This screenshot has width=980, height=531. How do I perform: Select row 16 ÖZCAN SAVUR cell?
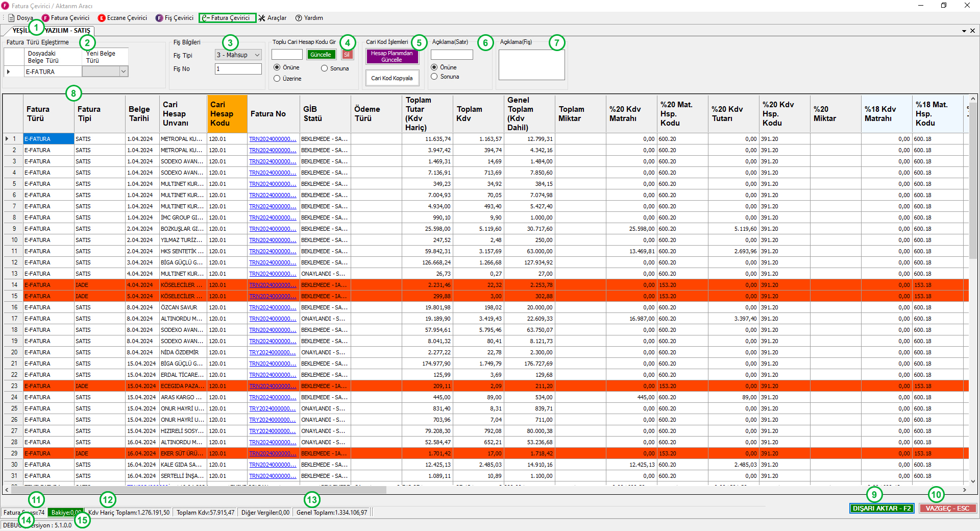183,307
